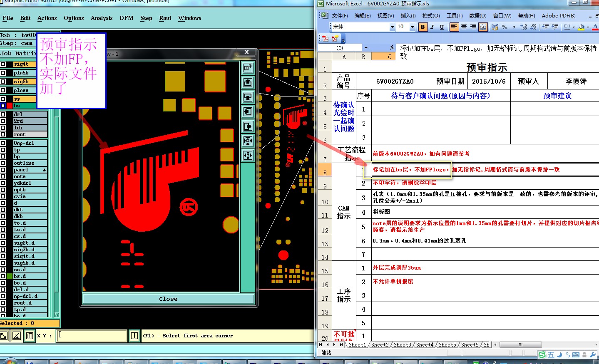Pan the zoom window view right
The width and height of the screenshot is (599, 364).
coord(248,126)
